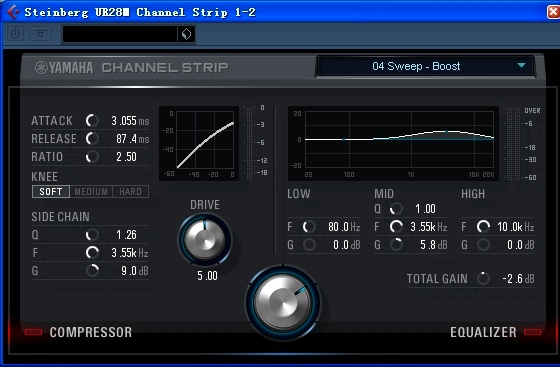This screenshot has height=367, width=560.
Task: Click the Drive value 5.00
Action: 208,276
